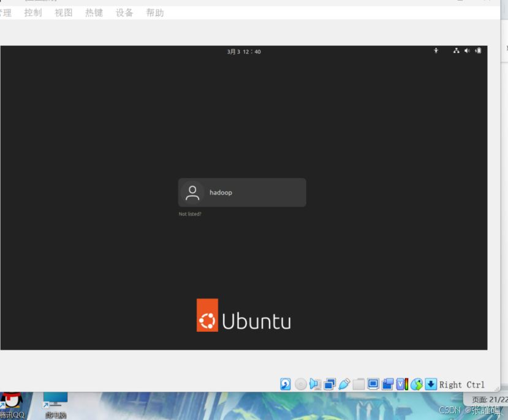Click the shared folders icon

click(358, 384)
